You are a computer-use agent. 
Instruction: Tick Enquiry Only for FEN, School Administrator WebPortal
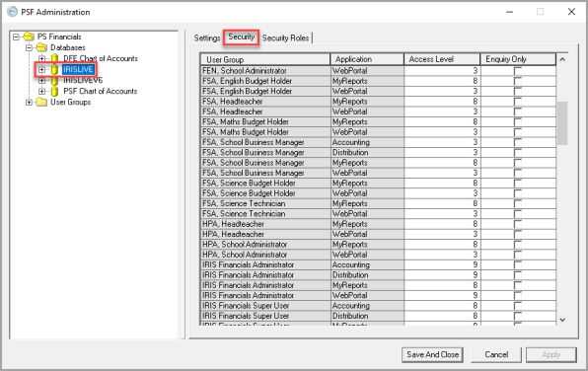[x=518, y=71]
